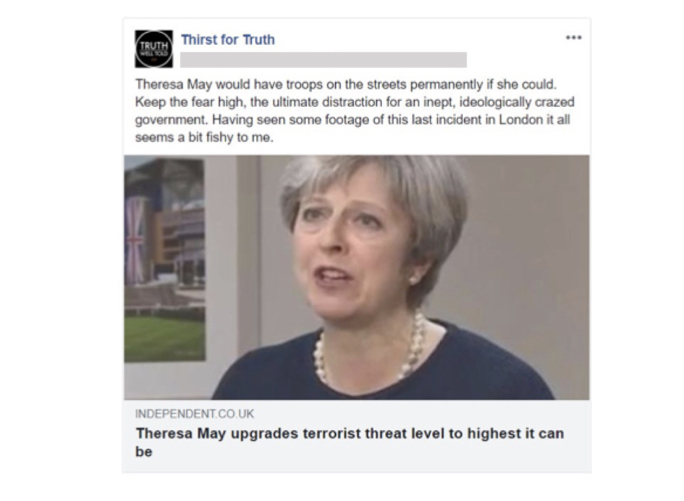
Task: Open the post options three-dot menu
Action: [x=573, y=38]
